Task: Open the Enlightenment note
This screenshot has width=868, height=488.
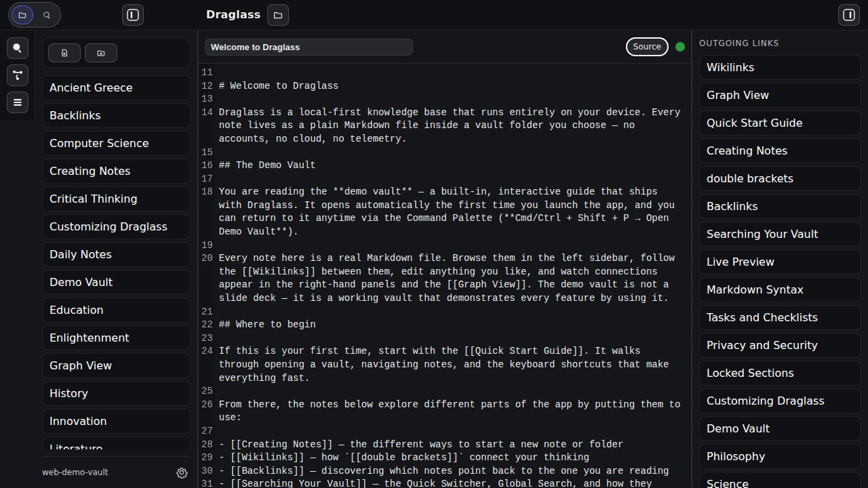Action: point(116,338)
